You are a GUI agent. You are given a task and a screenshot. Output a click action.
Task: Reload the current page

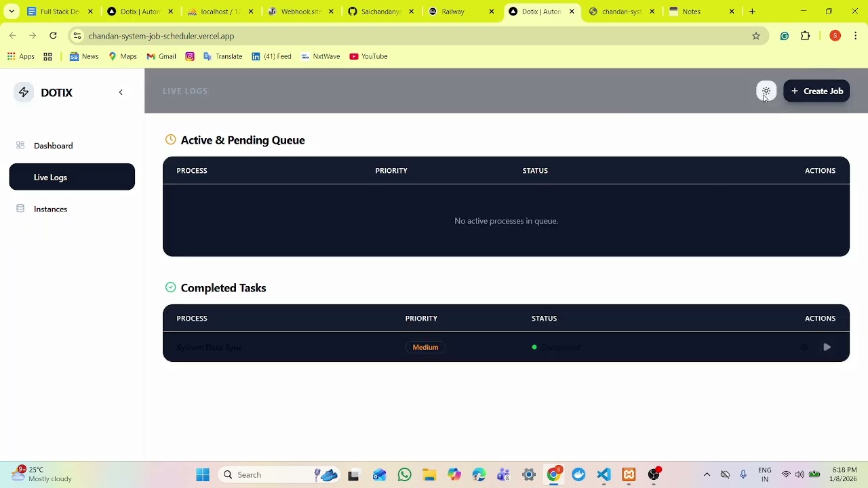pyautogui.click(x=53, y=36)
